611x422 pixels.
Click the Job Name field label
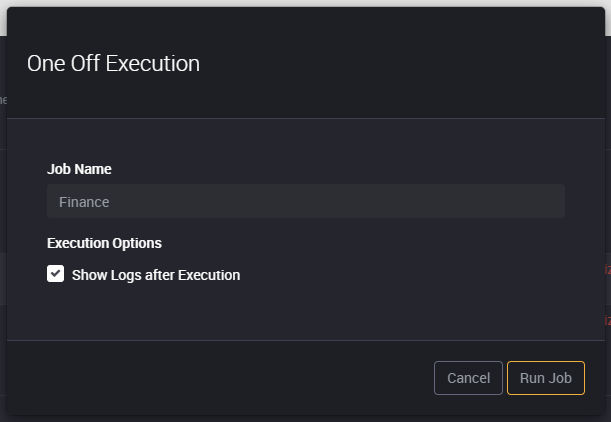[79, 169]
